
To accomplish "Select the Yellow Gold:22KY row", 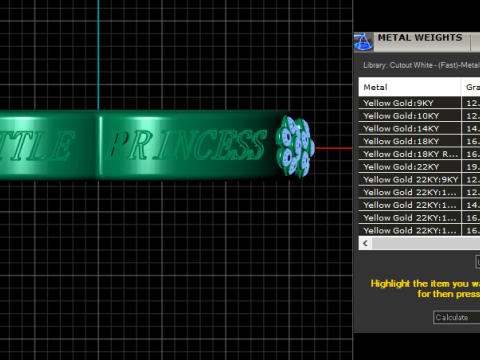I will click(419, 167).
